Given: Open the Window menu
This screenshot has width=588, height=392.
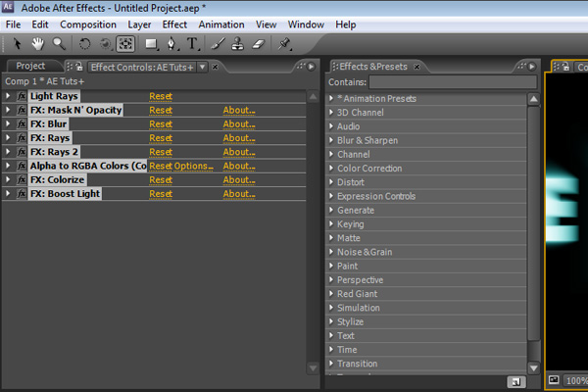Looking at the screenshot, I should coord(306,24).
